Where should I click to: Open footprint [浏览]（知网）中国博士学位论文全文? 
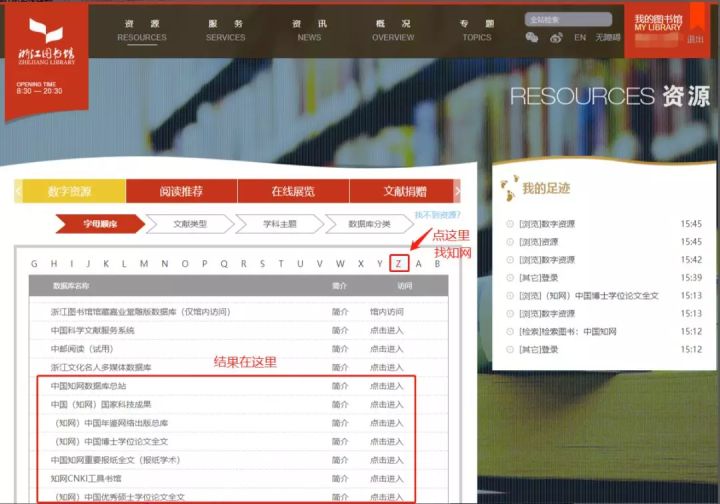[589, 296]
